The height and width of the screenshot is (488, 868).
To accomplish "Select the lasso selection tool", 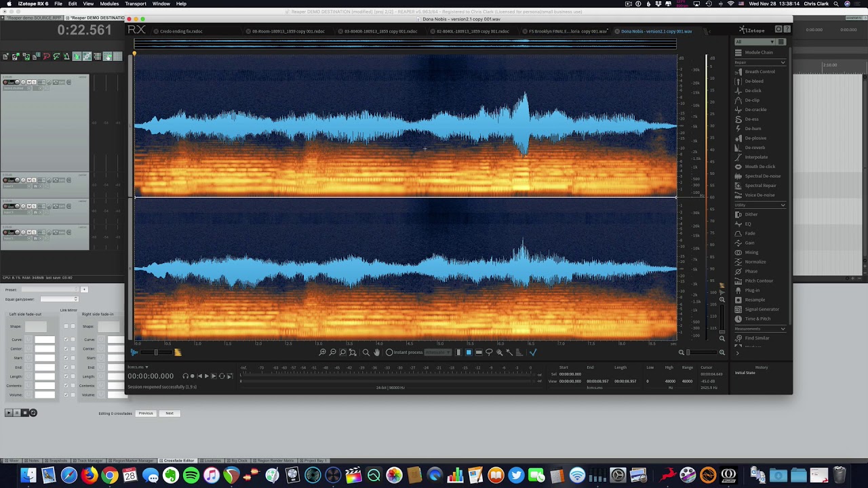I will click(x=489, y=352).
